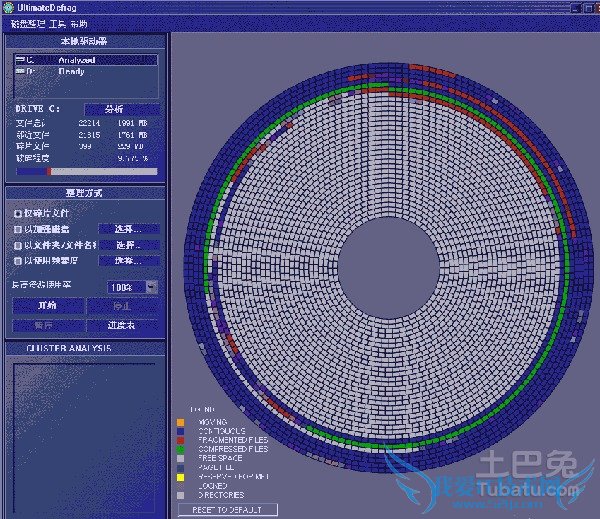This screenshot has width=600, height=519.
Task: Click the 'CLUSTER ANALYSIS' panel heading
Action: (x=69, y=348)
